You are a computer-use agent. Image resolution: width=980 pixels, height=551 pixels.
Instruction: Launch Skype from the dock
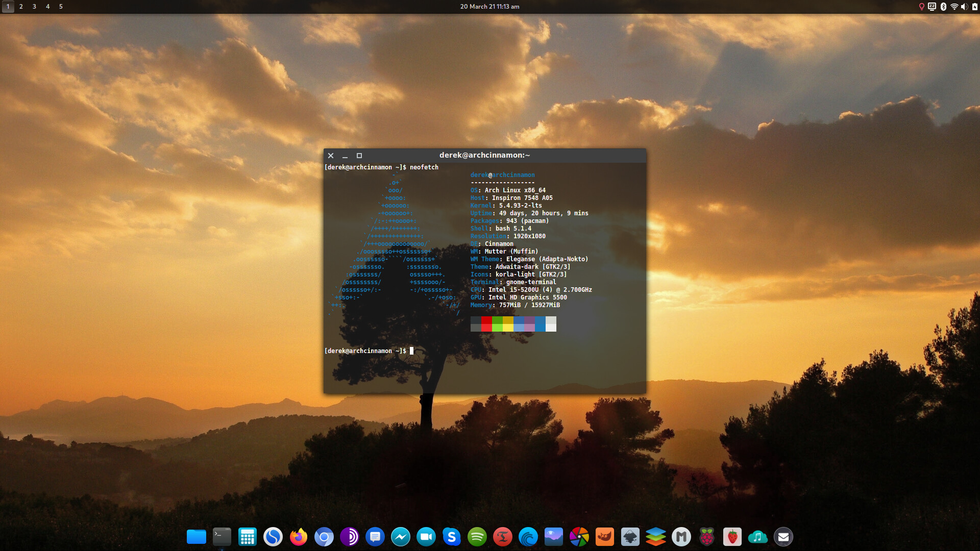pyautogui.click(x=452, y=536)
